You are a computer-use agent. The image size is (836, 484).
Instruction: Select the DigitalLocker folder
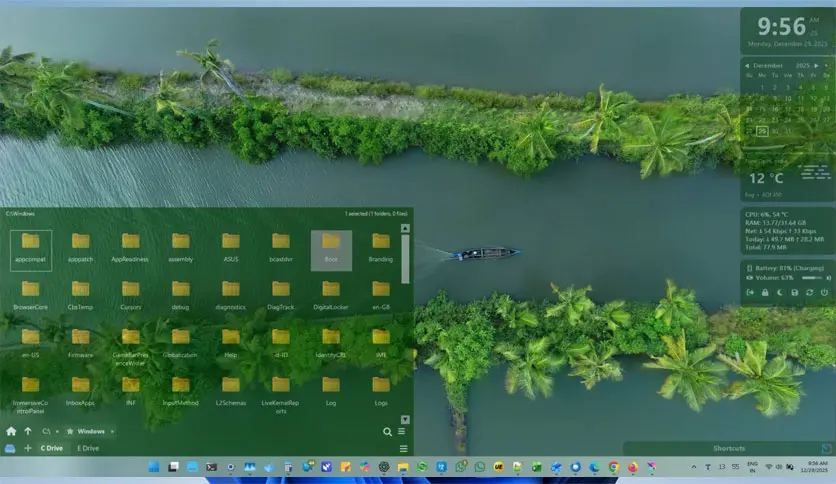coord(331,296)
